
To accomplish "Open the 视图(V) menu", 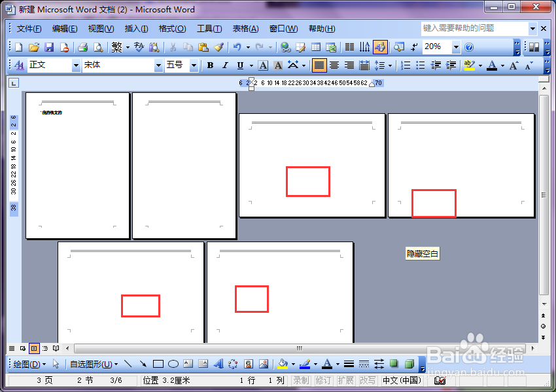I will coord(101,29).
